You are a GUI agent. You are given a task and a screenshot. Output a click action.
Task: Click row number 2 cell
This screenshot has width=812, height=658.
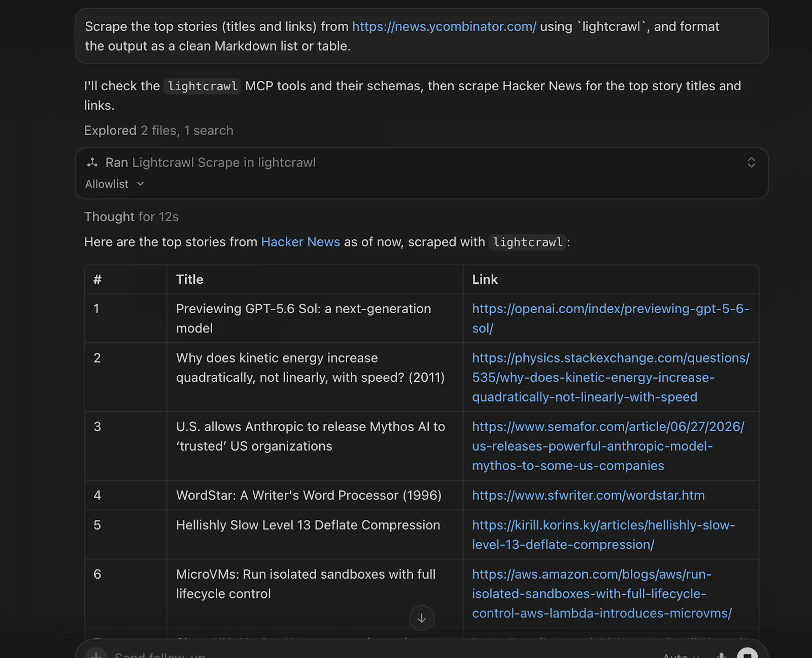pyautogui.click(x=125, y=377)
